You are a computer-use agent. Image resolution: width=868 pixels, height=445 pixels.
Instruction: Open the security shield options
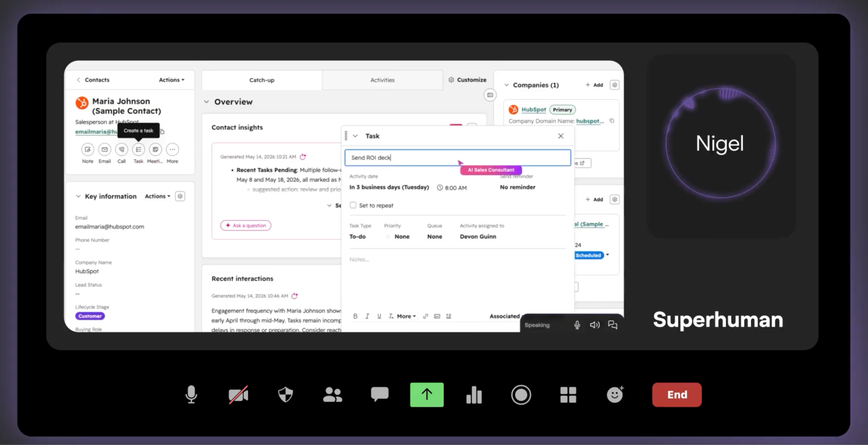[285, 395]
